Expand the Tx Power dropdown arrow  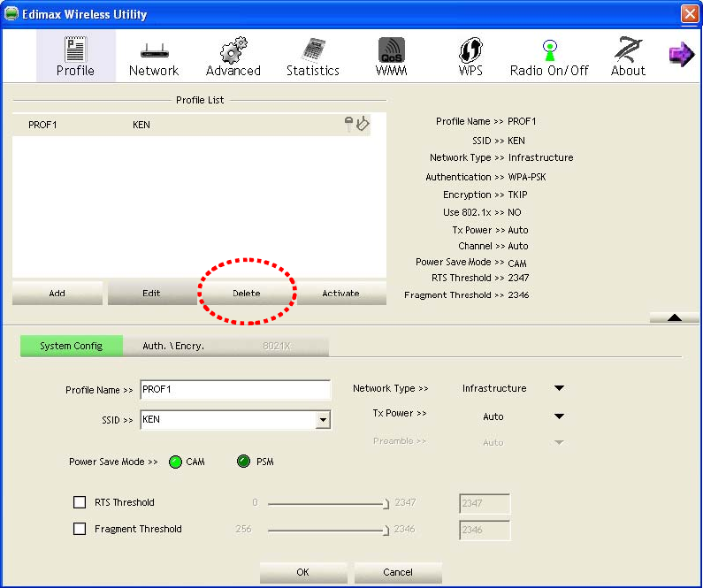click(x=559, y=416)
